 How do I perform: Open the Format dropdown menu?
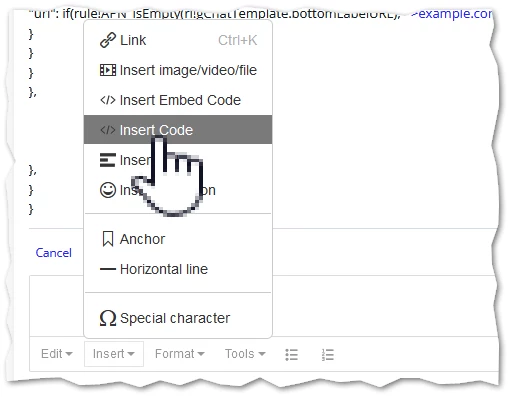tap(180, 354)
